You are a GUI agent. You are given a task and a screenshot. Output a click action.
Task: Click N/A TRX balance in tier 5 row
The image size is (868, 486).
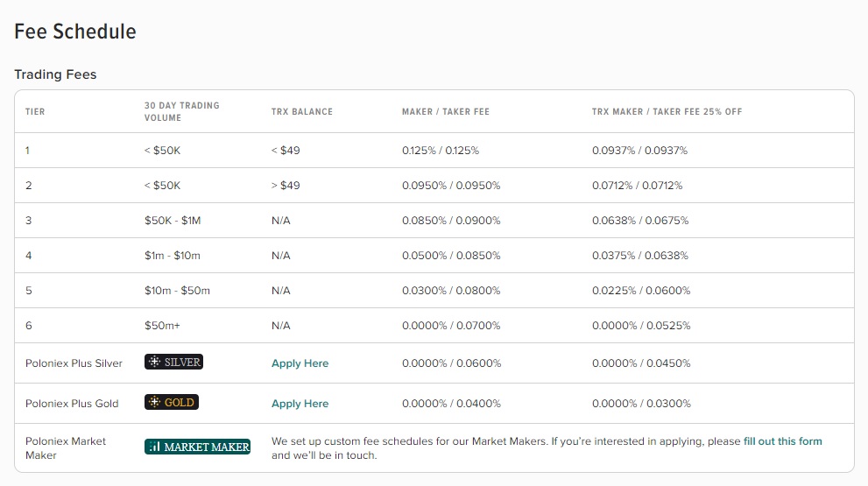coord(280,291)
